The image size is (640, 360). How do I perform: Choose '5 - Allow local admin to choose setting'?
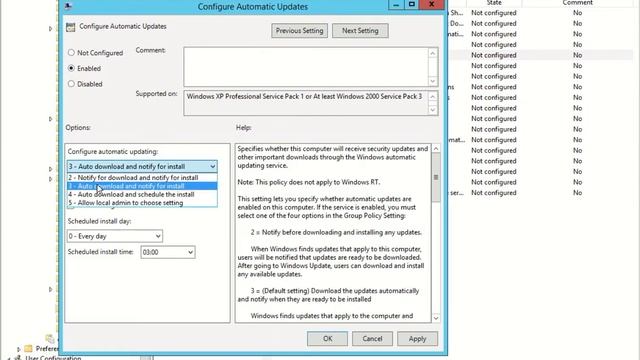coord(142,203)
